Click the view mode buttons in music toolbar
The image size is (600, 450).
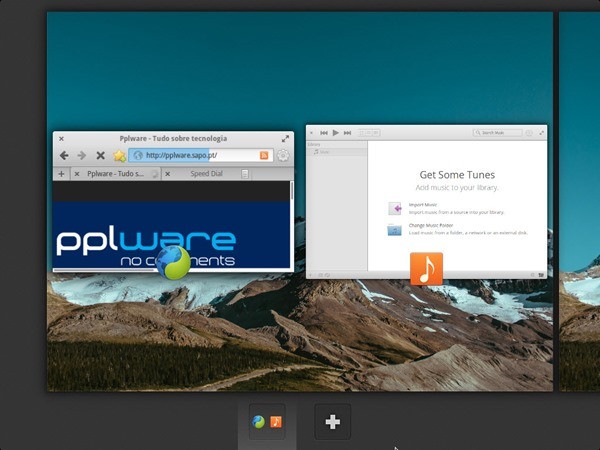(x=368, y=133)
